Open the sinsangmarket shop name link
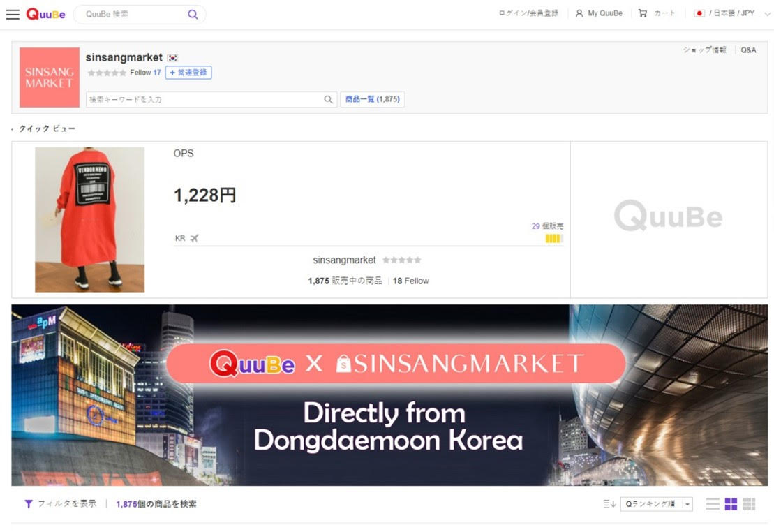This screenshot has width=774, height=532. pos(124,57)
